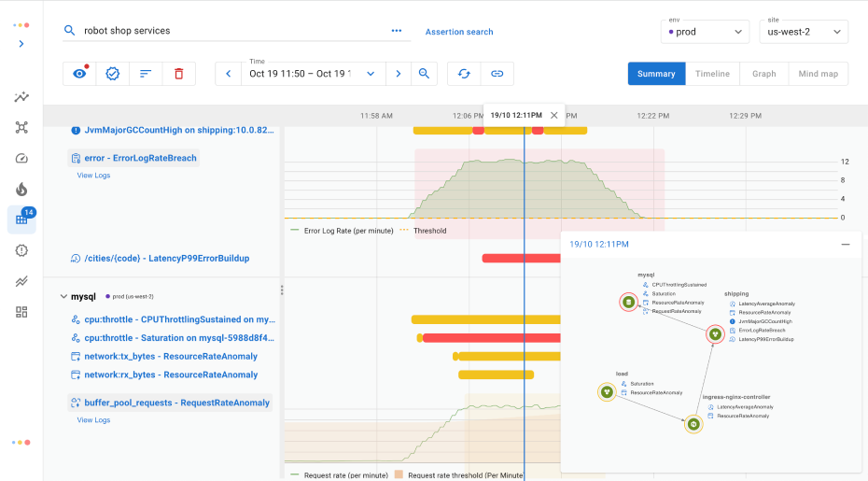Click the Assertion search link
Screen dimensions: 868x481
pos(459,32)
